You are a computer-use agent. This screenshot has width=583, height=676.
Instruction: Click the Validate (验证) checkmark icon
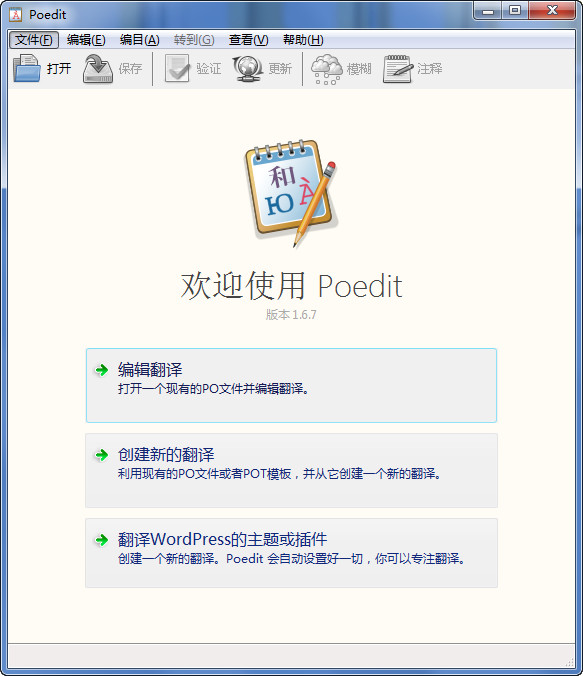click(x=177, y=68)
